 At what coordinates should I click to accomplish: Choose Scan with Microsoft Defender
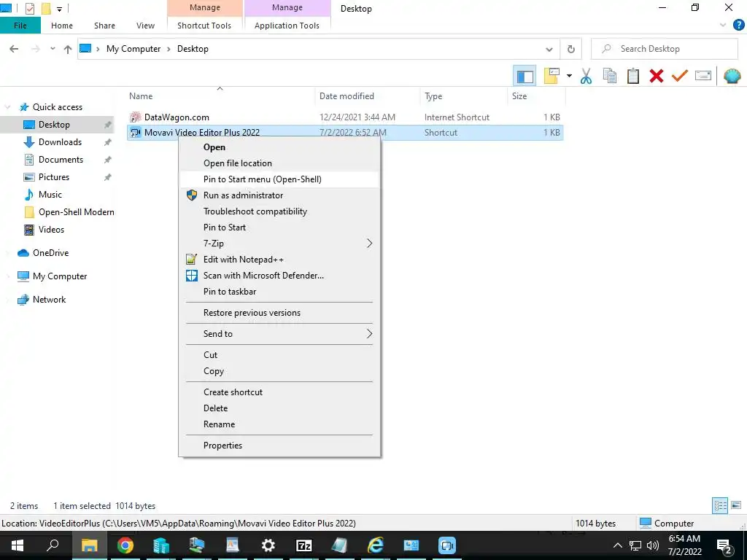tap(279, 275)
